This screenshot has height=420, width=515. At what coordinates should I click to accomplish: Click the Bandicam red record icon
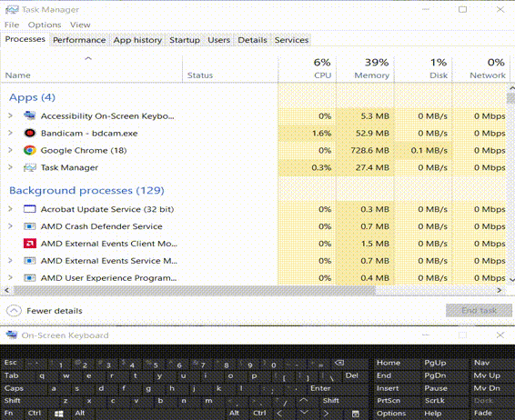[x=29, y=133]
